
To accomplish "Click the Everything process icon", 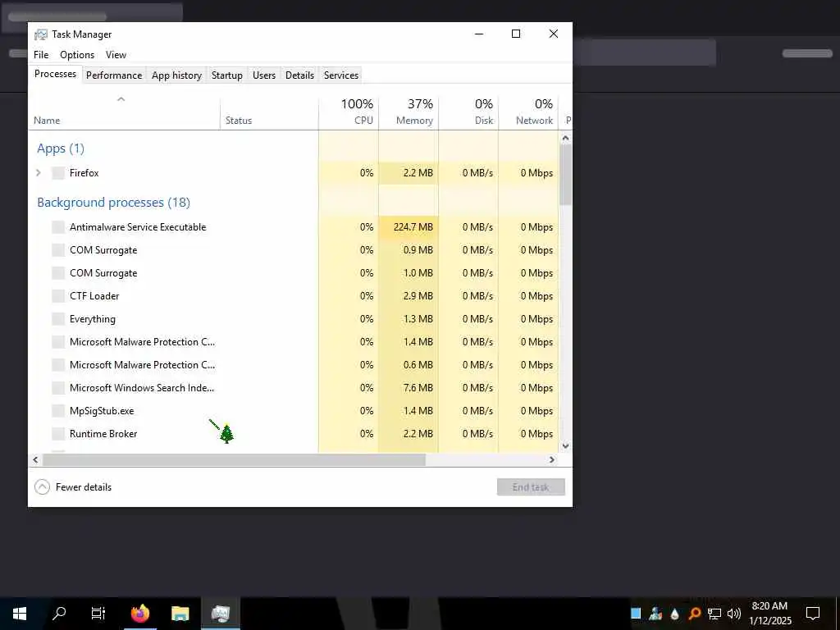I will pyautogui.click(x=58, y=319).
